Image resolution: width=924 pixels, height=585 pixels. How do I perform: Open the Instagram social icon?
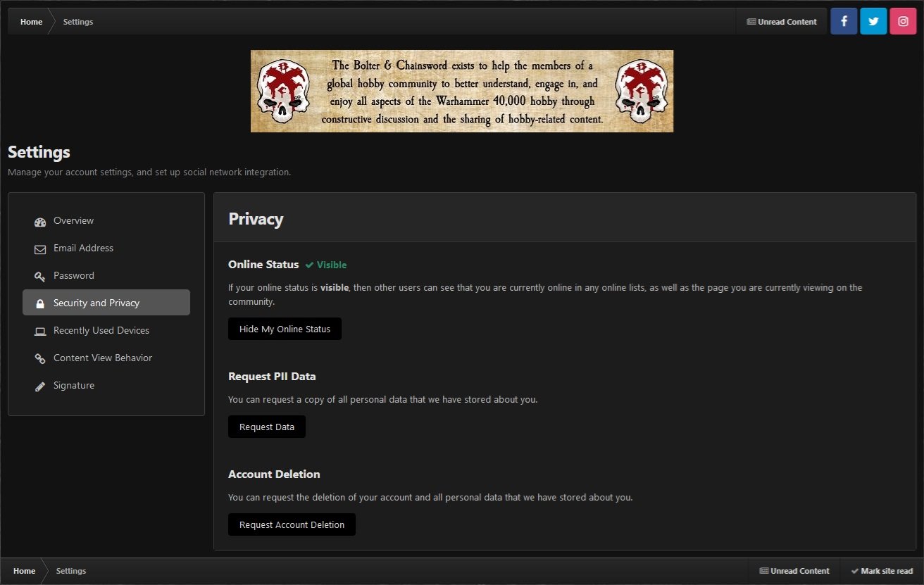[x=903, y=21]
